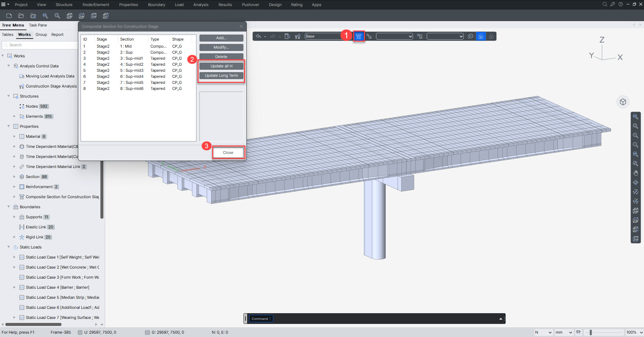Switch to the Group tab
Viewport: 644px width, 337px height.
[41, 35]
